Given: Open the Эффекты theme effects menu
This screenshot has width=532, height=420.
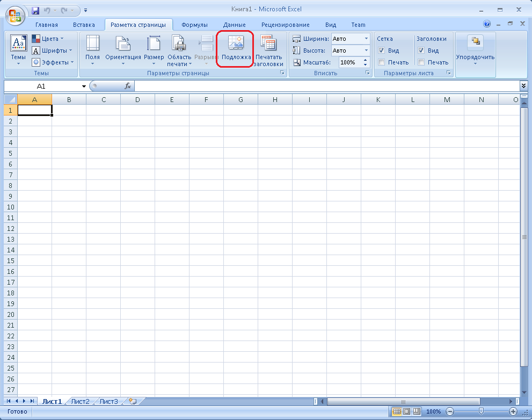Looking at the screenshot, I should [x=53, y=62].
